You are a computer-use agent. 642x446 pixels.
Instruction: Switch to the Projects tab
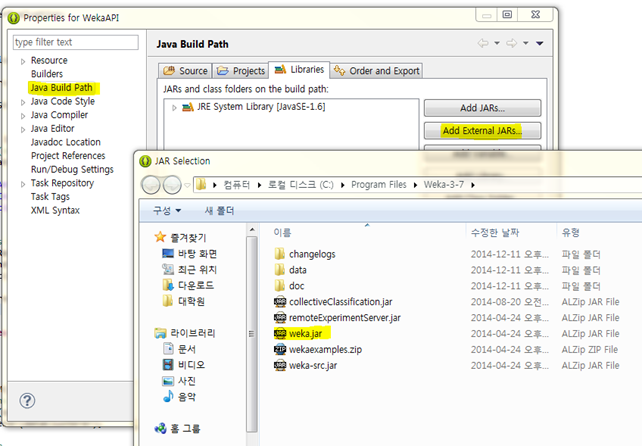pos(241,70)
